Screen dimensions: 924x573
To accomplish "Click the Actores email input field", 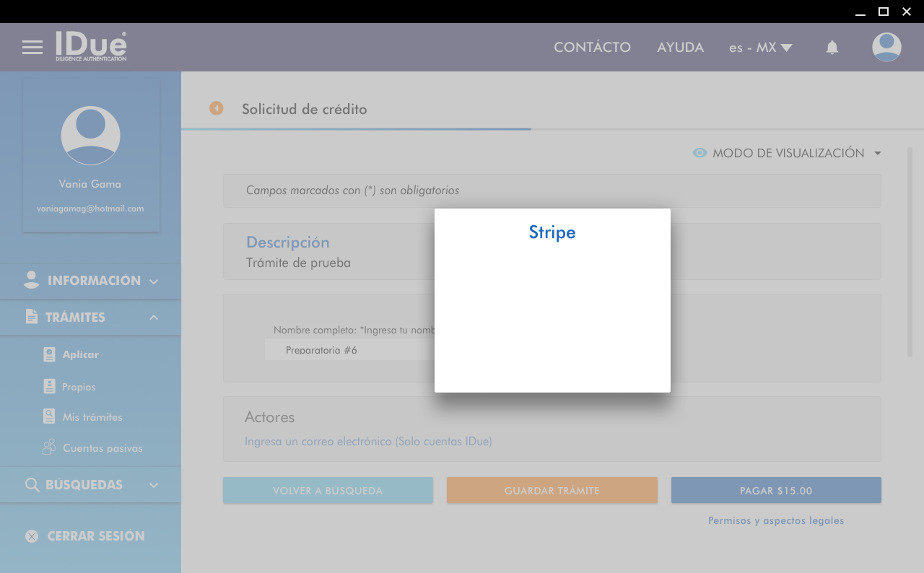I will pos(368,441).
